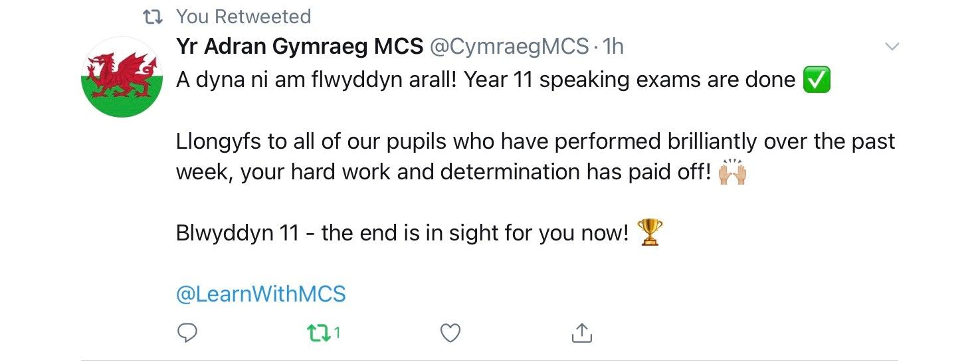This screenshot has width=980, height=362.
Task: Open the share options icon
Action: coord(581,333)
